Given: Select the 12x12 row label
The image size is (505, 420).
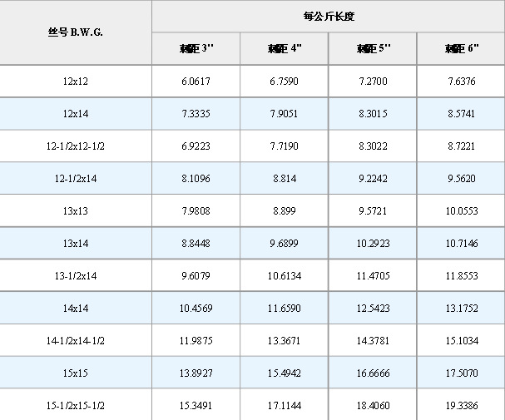Looking at the screenshot, I should (x=75, y=81).
